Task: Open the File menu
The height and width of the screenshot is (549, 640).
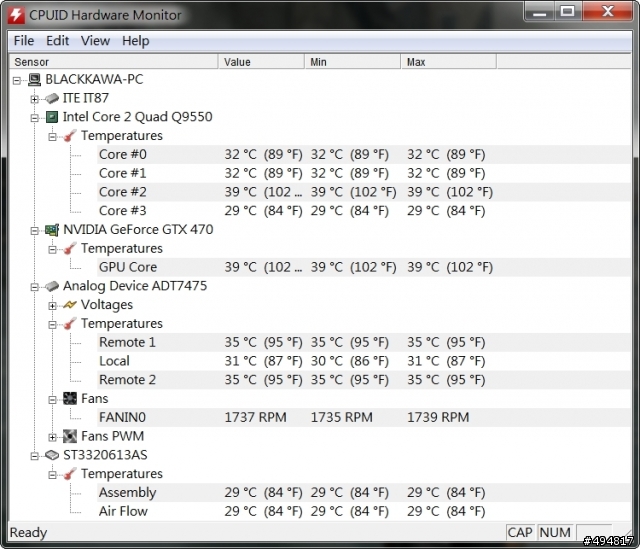Action: [24, 41]
